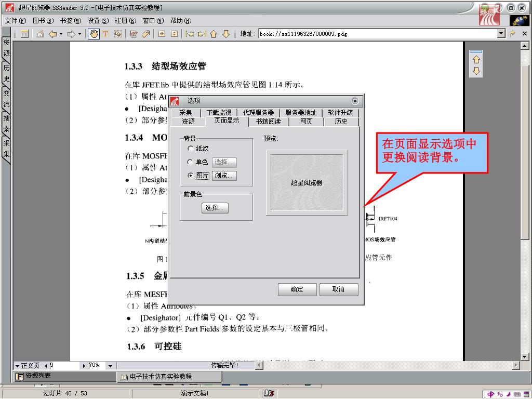532x399 pixels.
Task: Click the page up arrow in toolbar
Action: (214, 34)
